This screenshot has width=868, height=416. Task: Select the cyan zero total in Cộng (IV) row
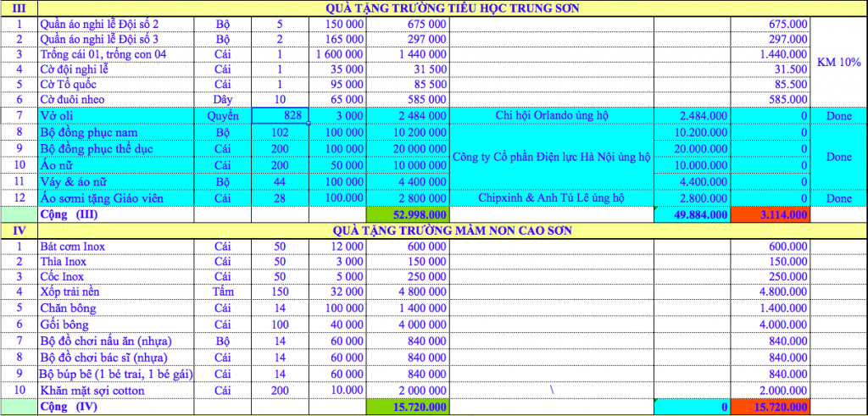[x=692, y=407]
